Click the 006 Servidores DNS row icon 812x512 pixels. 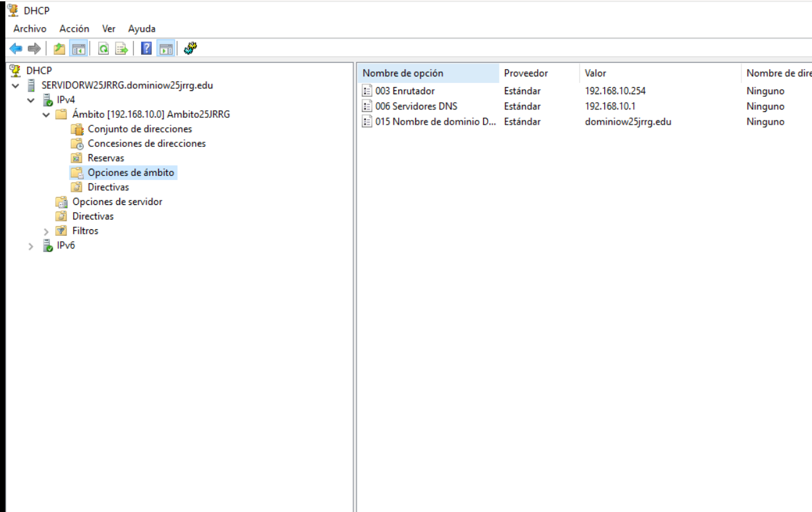point(367,106)
